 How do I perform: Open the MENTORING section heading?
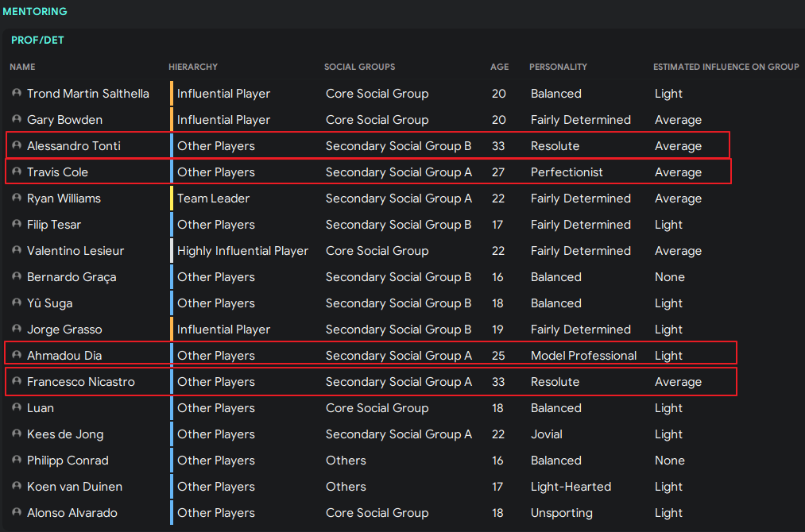pyautogui.click(x=35, y=11)
